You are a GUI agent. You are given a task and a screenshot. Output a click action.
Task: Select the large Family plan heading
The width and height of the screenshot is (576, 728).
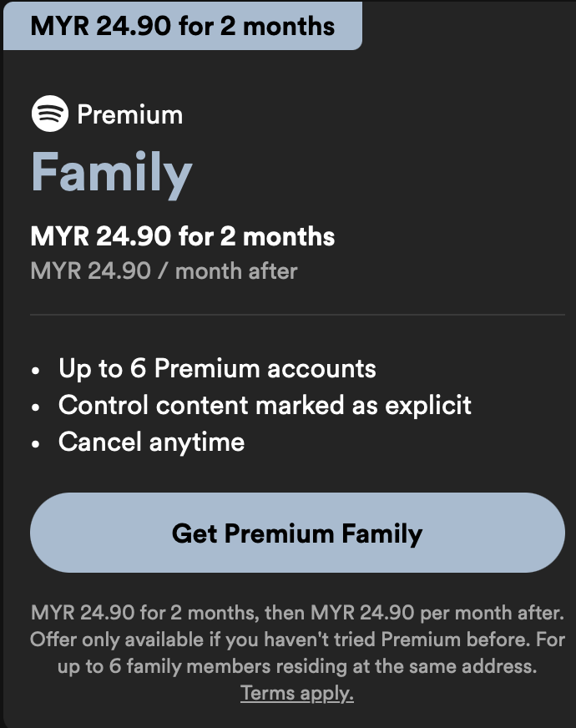click(112, 173)
